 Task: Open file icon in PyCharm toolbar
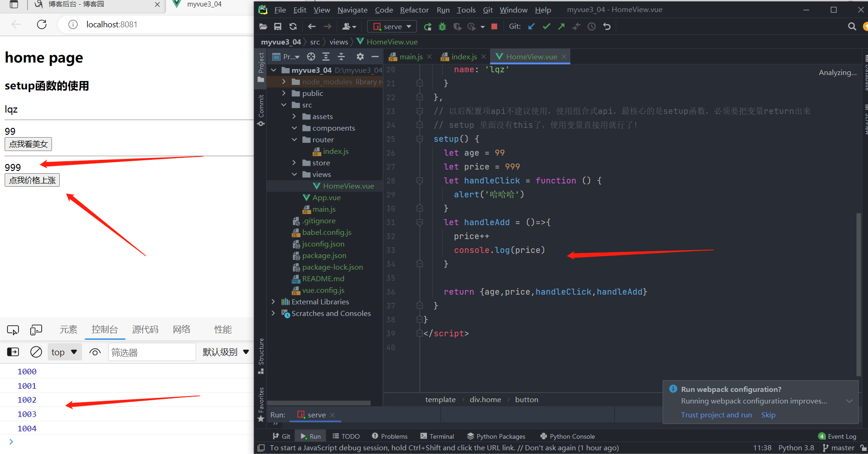pyautogui.click(x=263, y=26)
